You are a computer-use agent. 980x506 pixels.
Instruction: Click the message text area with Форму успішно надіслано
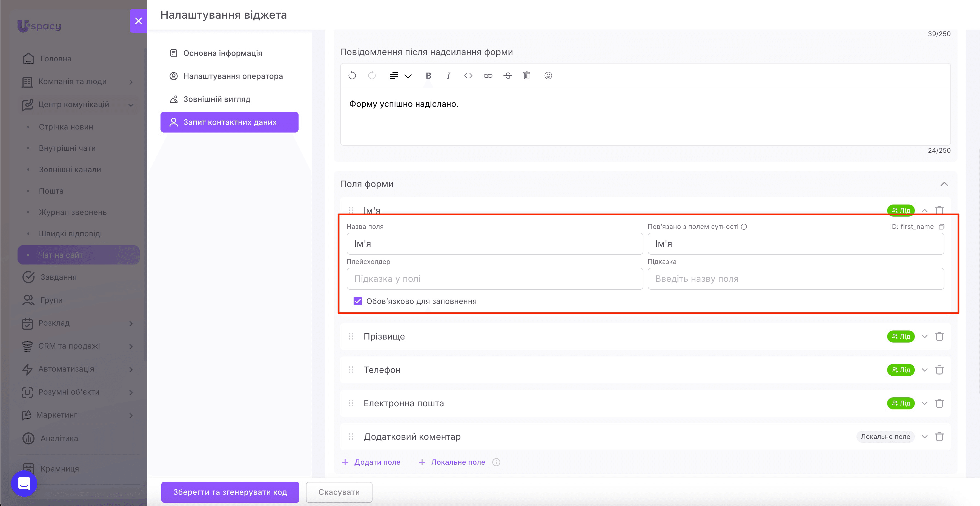645,117
